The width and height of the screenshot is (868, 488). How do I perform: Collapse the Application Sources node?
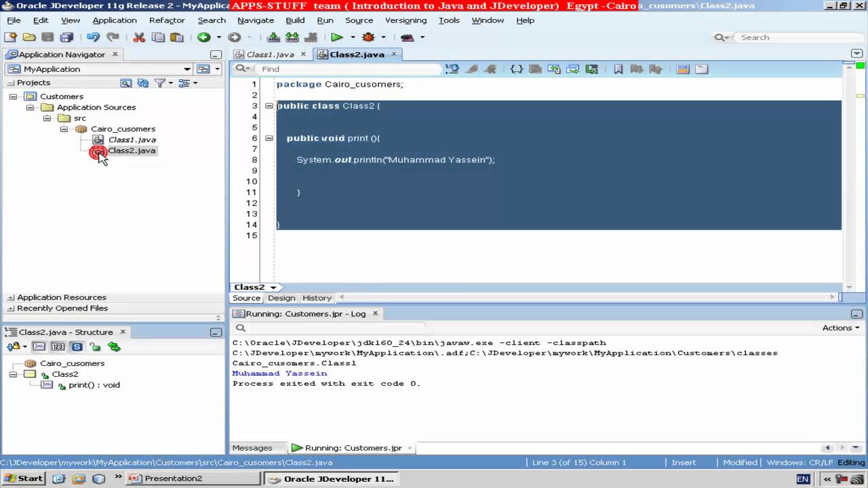click(x=29, y=107)
